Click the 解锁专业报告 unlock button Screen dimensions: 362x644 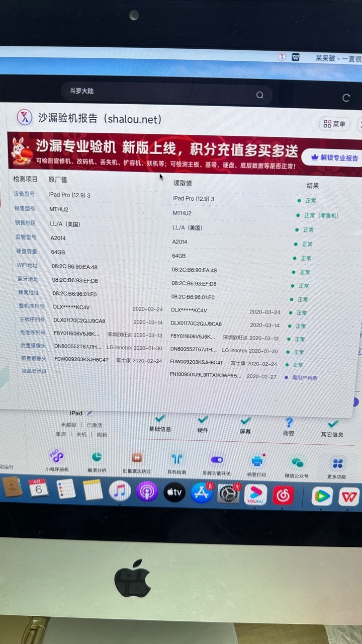pyautogui.click(x=334, y=157)
